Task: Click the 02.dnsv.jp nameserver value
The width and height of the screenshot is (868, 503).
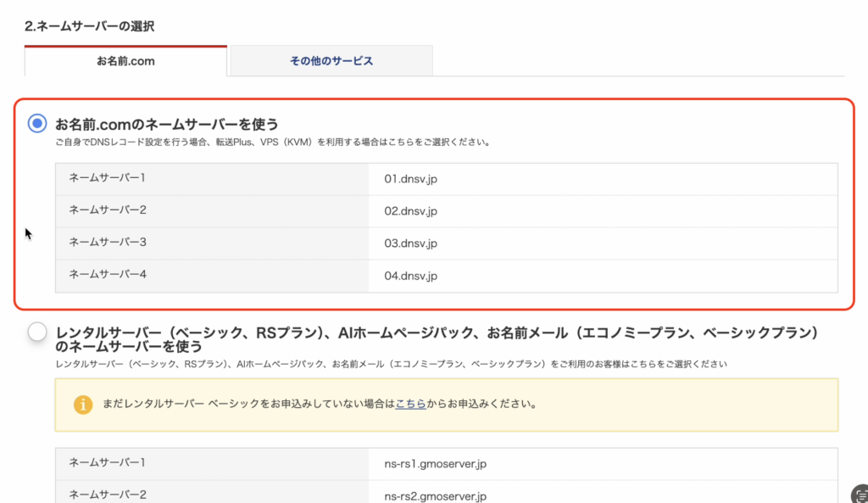Action: 410,211
